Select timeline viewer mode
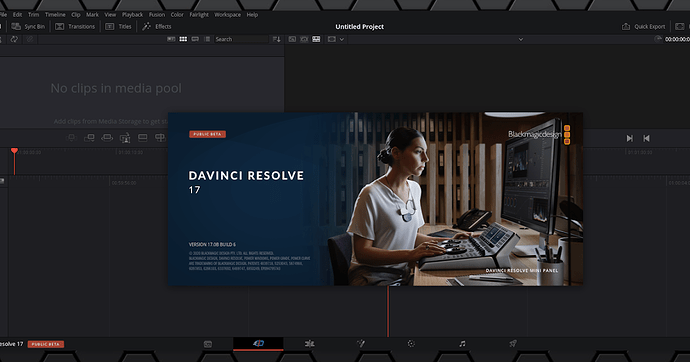This screenshot has height=362, width=690. (316, 39)
